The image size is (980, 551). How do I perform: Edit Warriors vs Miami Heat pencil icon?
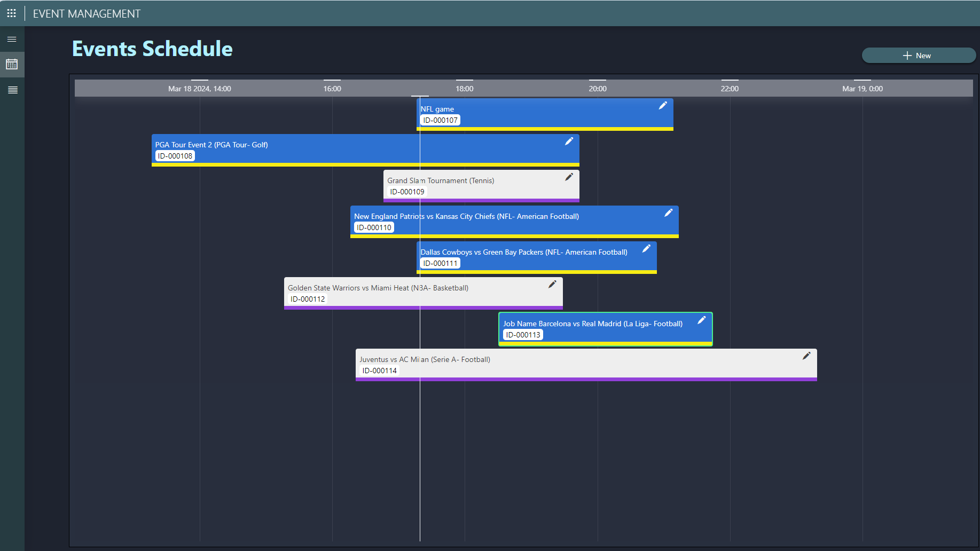point(552,285)
